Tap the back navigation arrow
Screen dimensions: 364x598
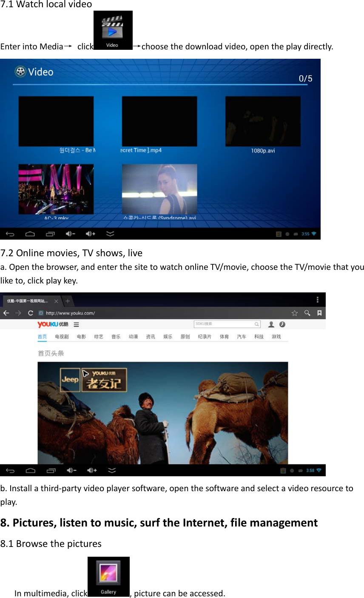(10, 233)
